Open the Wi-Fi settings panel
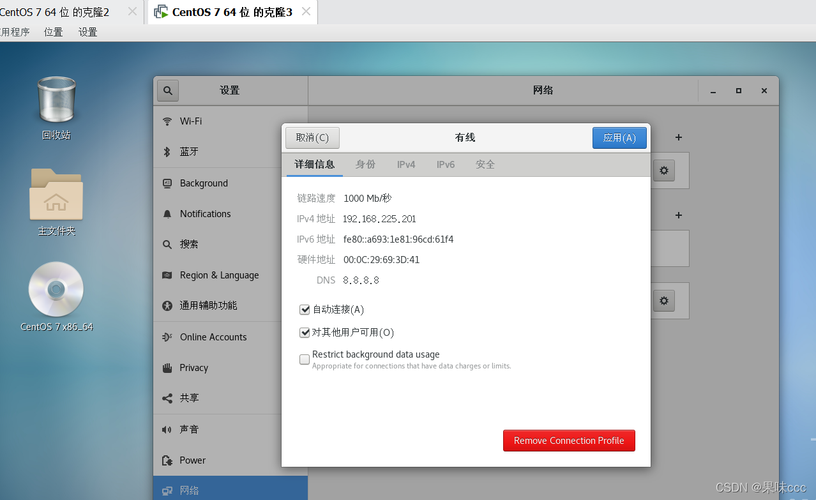Screen dimensions: 816x500 (190, 121)
